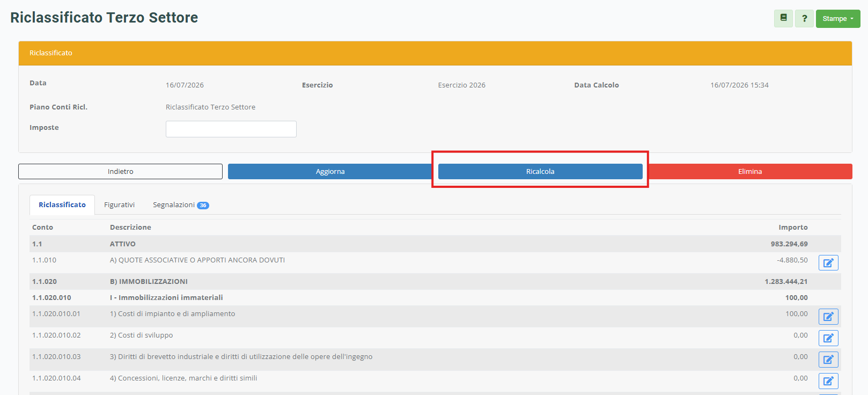Viewport: 868px width, 395px height.
Task: Click the question mark help button
Action: (x=804, y=18)
